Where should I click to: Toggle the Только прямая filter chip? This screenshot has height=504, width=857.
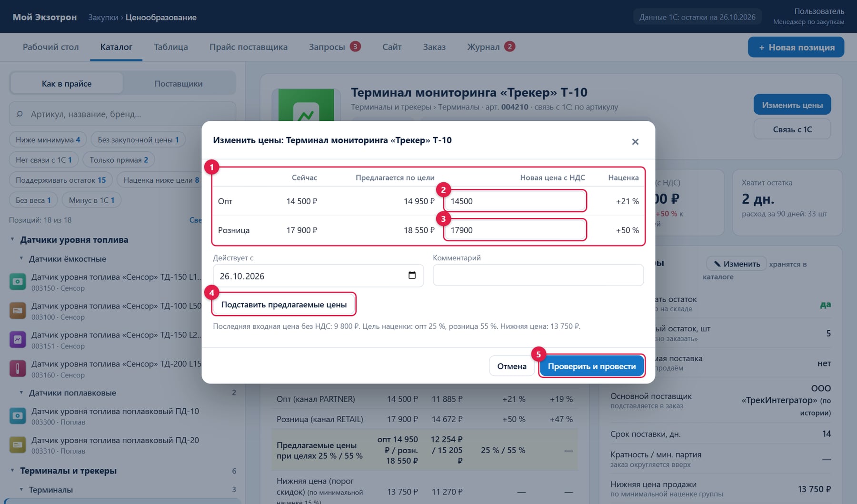pyautogui.click(x=119, y=160)
